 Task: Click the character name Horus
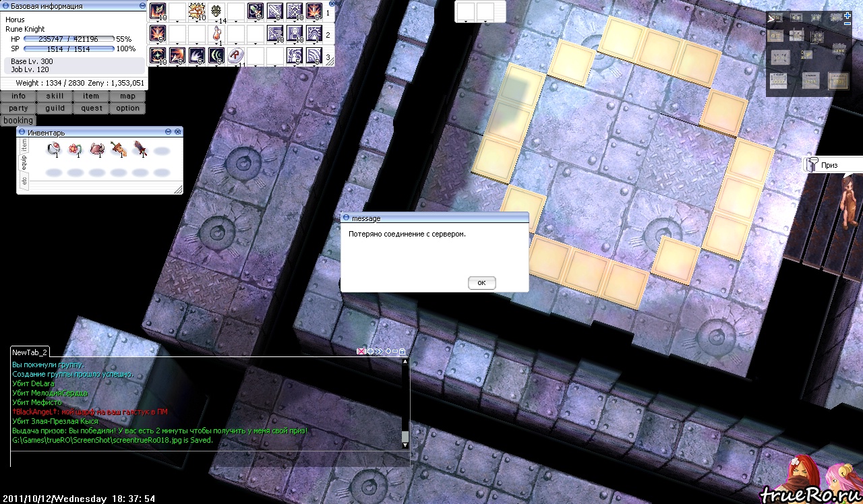[x=15, y=20]
